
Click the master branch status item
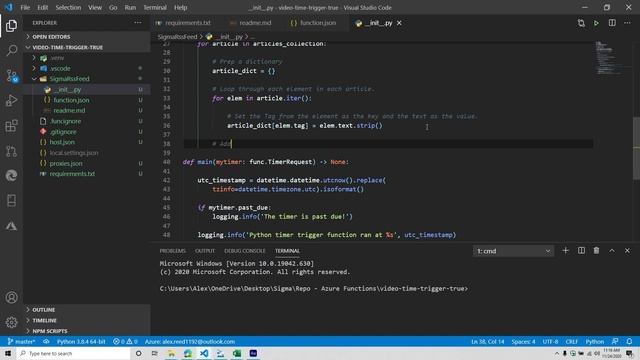point(21,342)
